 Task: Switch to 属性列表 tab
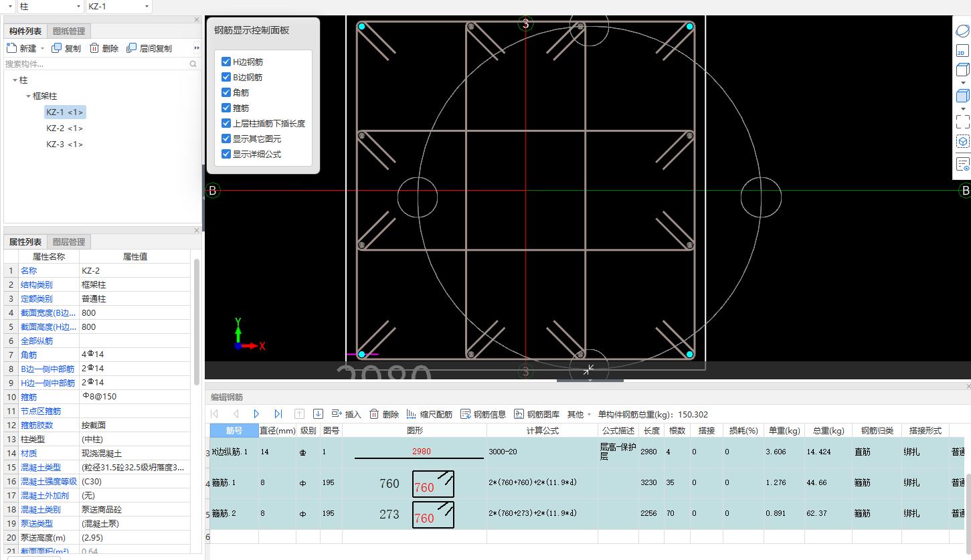pyautogui.click(x=25, y=242)
